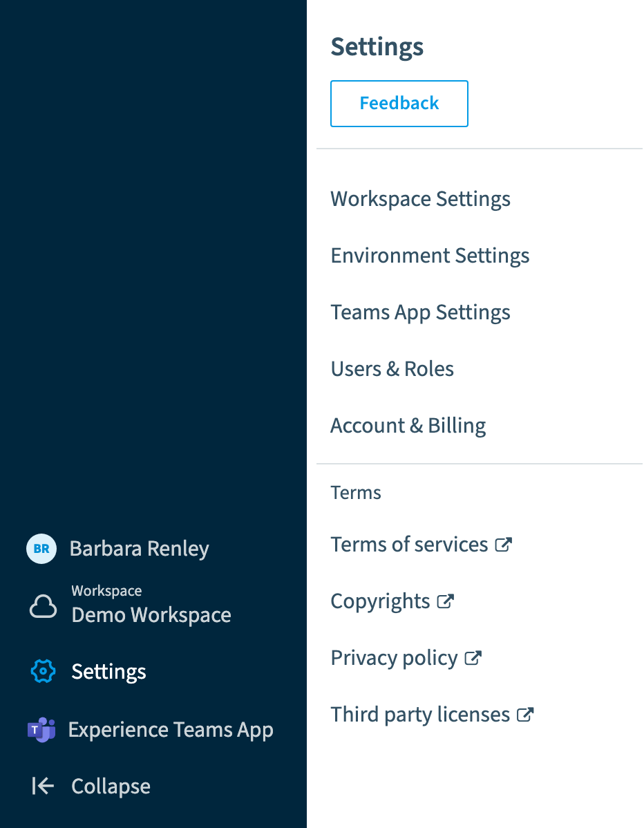Open Users & Roles

(x=392, y=368)
